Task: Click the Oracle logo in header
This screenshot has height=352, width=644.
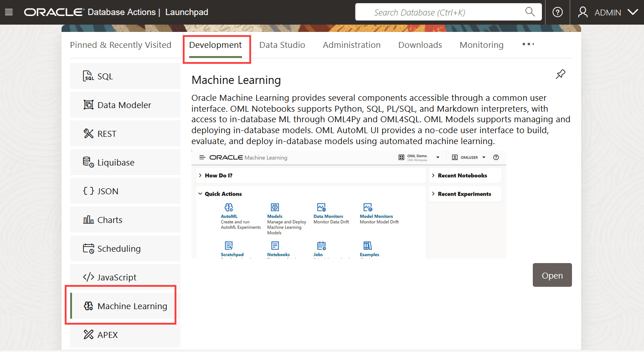Action: coord(54,12)
